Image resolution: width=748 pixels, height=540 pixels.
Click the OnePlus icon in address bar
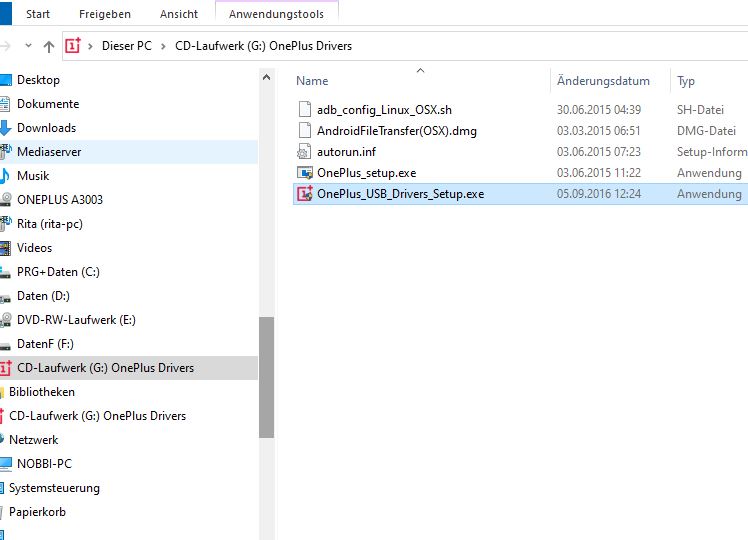click(x=73, y=46)
